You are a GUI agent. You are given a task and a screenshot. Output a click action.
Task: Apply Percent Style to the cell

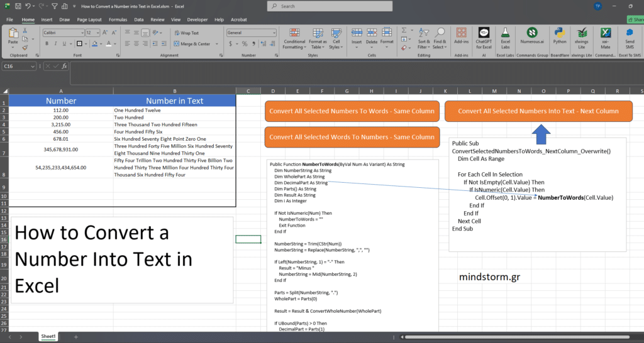coord(245,43)
